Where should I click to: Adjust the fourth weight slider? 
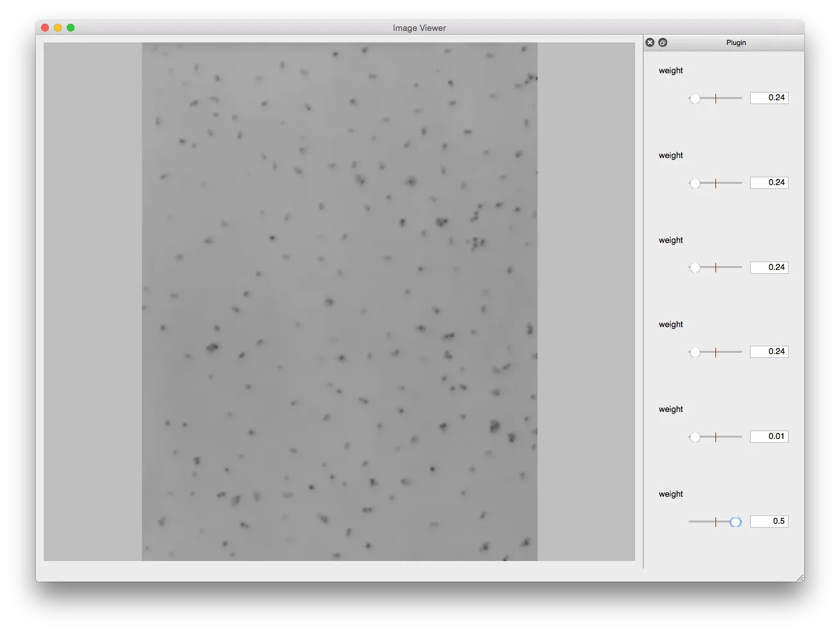(x=695, y=352)
